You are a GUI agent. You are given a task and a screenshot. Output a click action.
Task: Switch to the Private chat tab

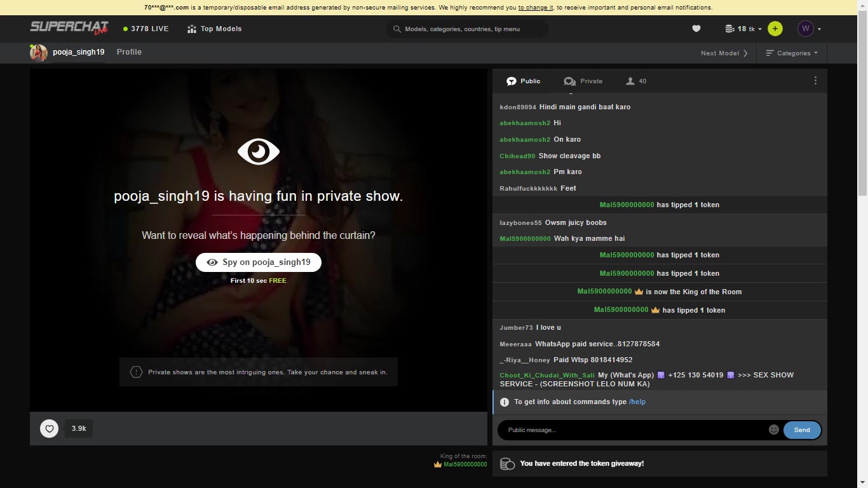tap(583, 81)
